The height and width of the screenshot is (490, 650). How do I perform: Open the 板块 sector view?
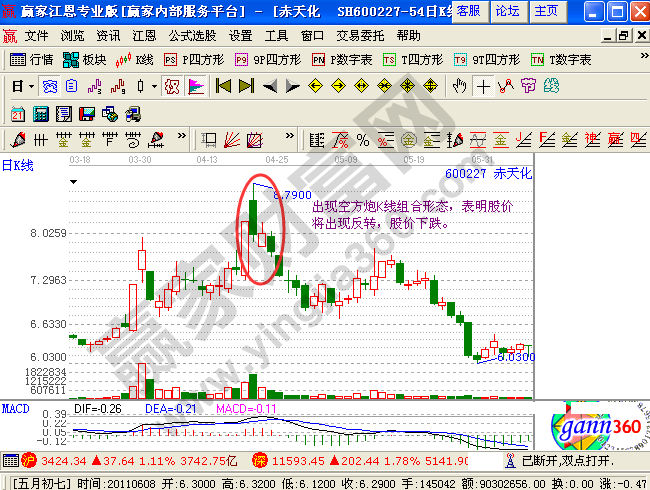tap(85, 60)
